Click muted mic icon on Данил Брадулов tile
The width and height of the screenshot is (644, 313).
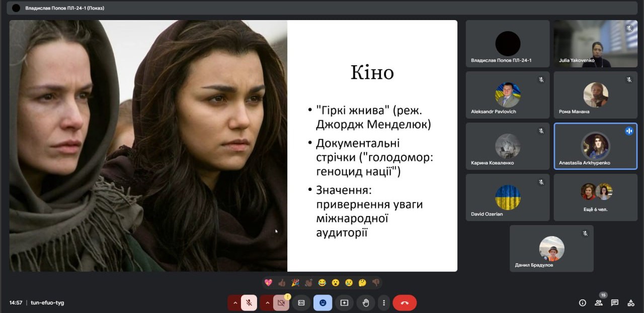pyautogui.click(x=585, y=233)
